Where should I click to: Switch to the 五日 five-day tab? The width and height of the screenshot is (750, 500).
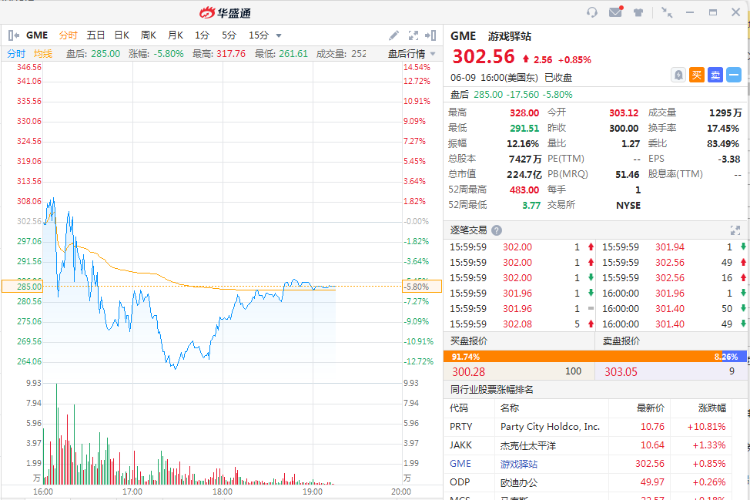pyautogui.click(x=95, y=35)
